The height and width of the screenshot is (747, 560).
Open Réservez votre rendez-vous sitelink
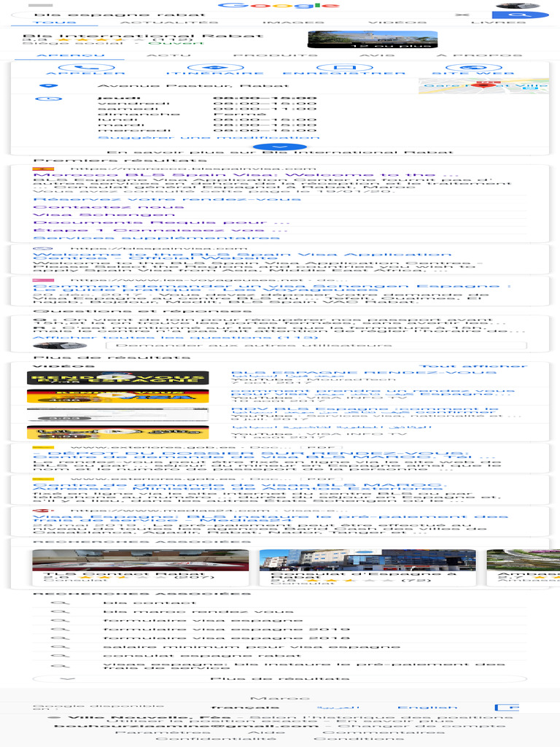tap(167, 199)
